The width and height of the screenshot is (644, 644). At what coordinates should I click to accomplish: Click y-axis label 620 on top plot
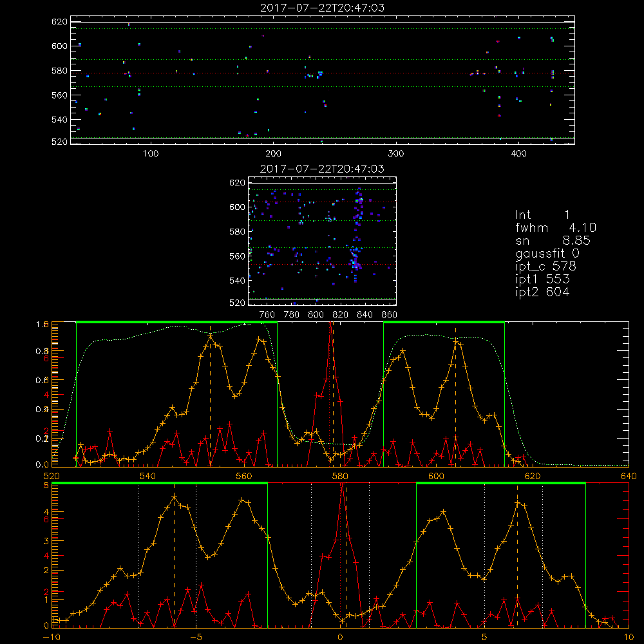point(59,22)
